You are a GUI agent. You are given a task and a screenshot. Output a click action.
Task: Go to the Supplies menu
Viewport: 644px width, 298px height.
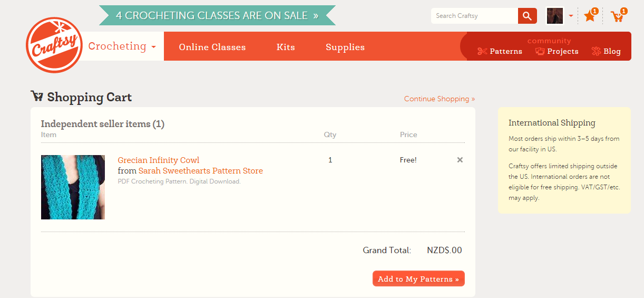pyautogui.click(x=345, y=47)
